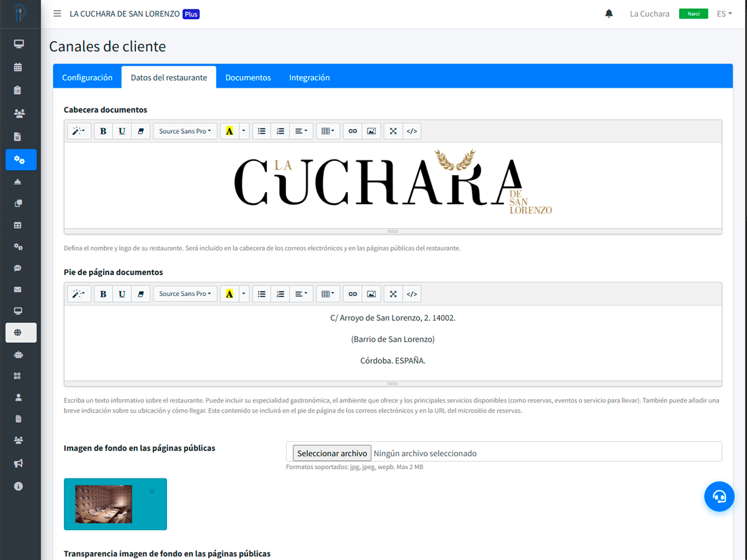
Task: Click the highlighted blue gears sidebar icon
Action: click(21, 160)
